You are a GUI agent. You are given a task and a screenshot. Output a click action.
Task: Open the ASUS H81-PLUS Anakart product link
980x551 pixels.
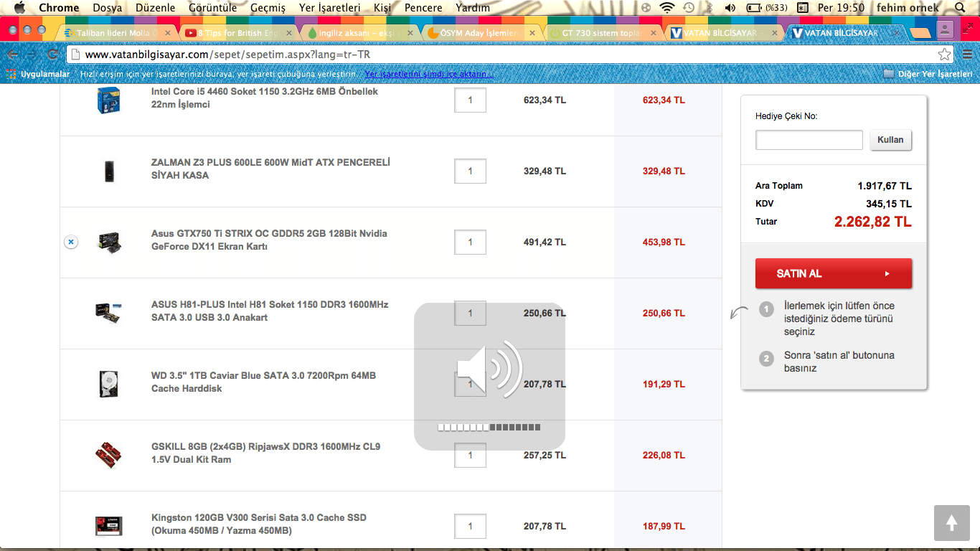tap(270, 311)
